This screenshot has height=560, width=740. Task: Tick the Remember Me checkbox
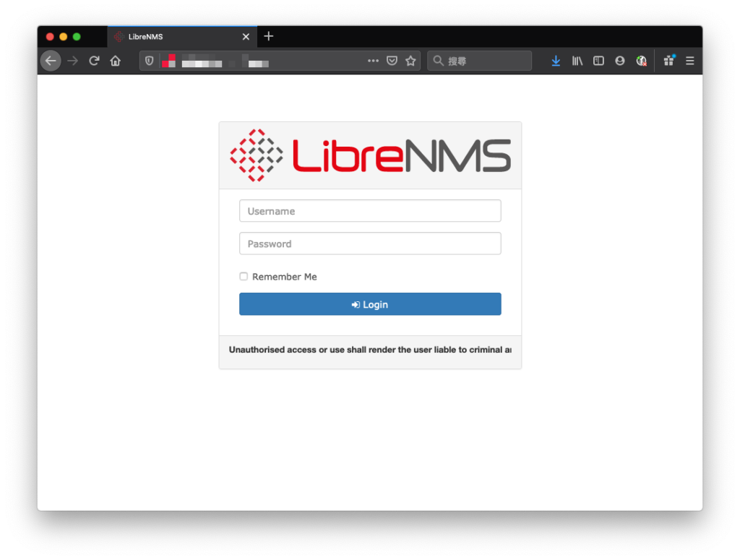tap(244, 277)
